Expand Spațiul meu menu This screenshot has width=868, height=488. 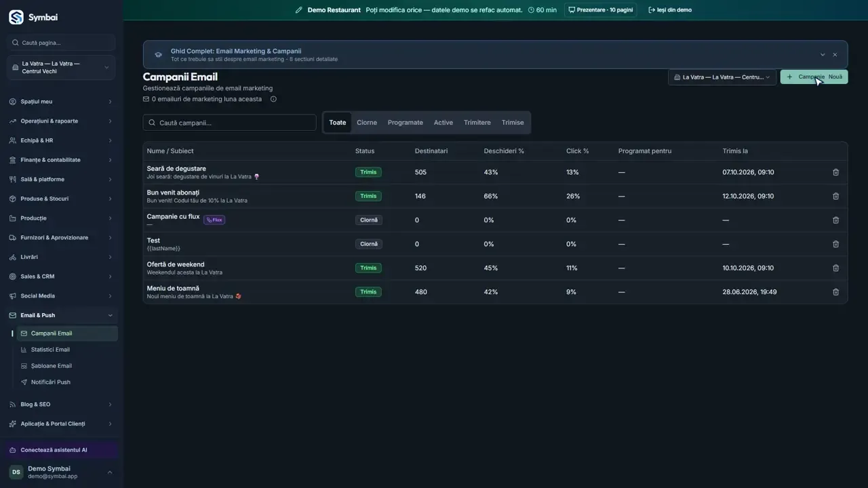(61, 102)
